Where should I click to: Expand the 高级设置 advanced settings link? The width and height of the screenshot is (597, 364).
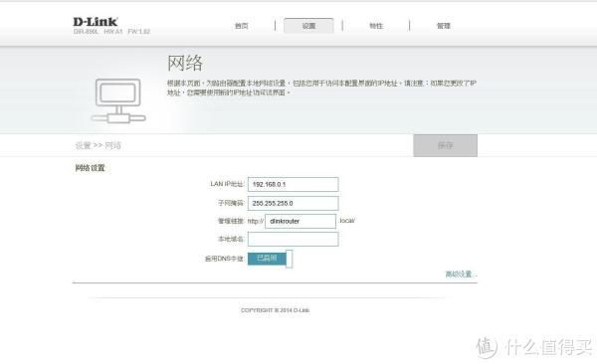click(461, 274)
